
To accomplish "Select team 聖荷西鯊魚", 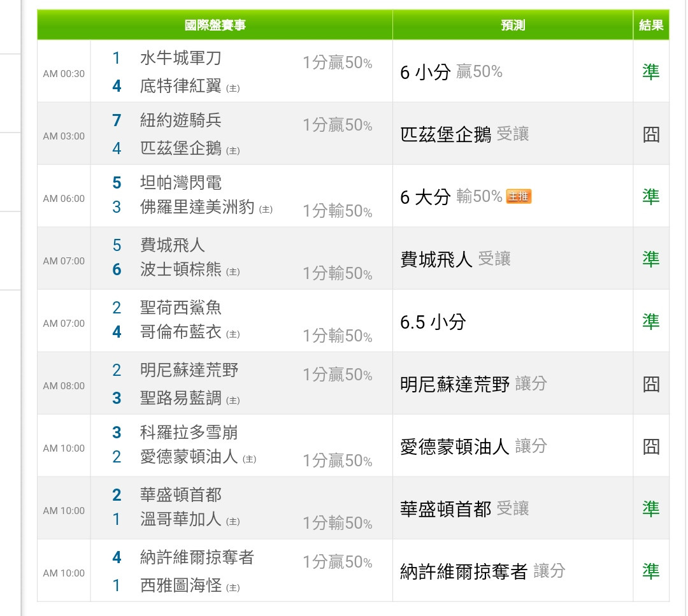I will pyautogui.click(x=181, y=307).
